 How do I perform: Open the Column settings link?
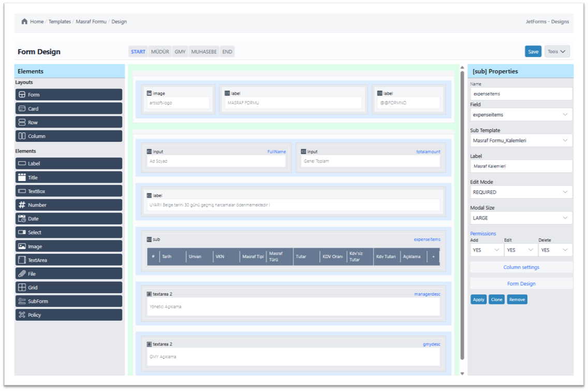521,267
